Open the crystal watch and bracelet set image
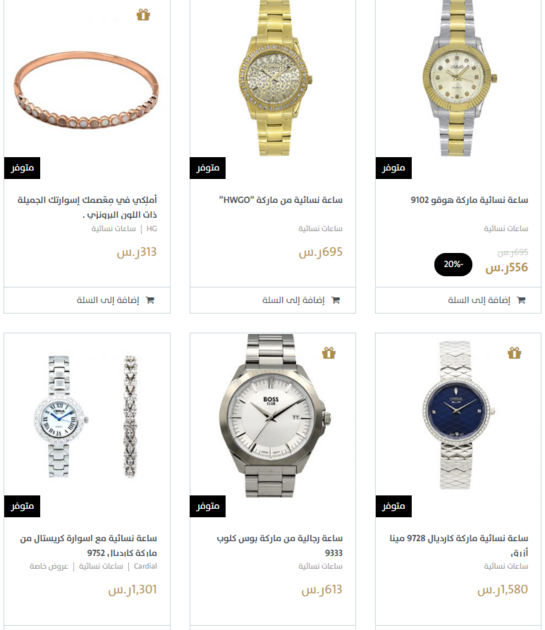Image resolution: width=545 pixels, height=630 pixels. (86, 417)
